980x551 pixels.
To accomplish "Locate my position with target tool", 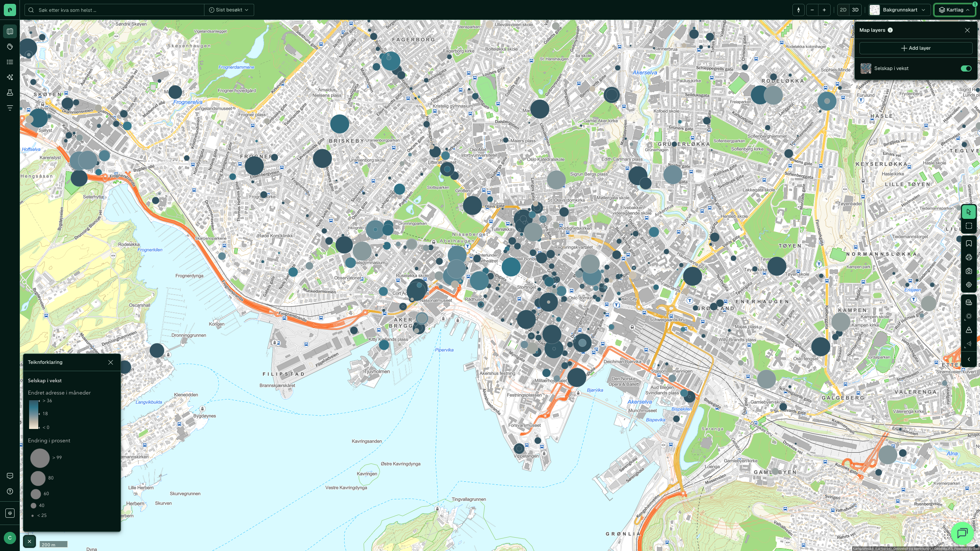I will coord(969,285).
